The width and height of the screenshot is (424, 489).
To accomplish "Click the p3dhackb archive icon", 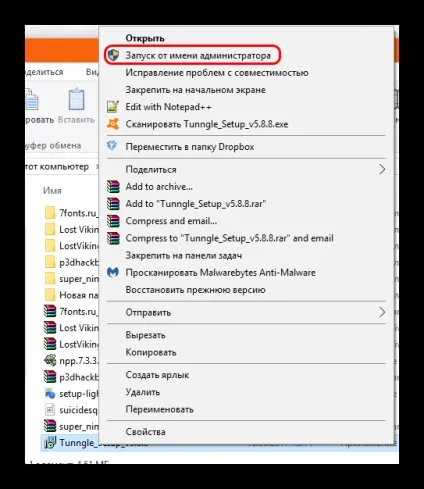I will pyautogui.click(x=50, y=377).
